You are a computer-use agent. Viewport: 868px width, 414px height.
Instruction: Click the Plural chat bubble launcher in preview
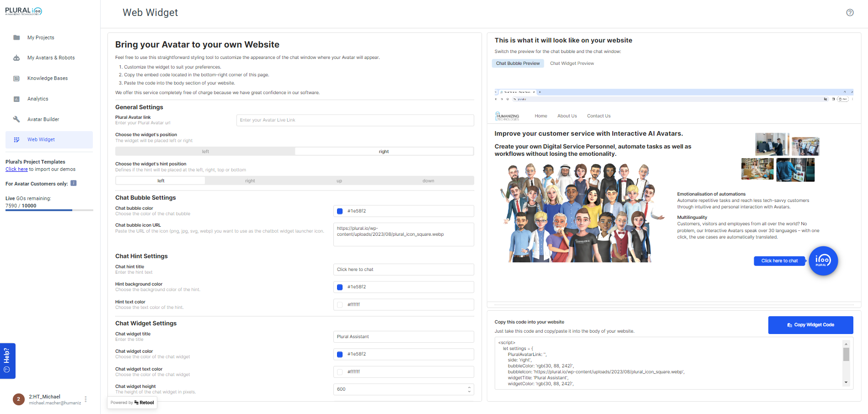pos(823,261)
